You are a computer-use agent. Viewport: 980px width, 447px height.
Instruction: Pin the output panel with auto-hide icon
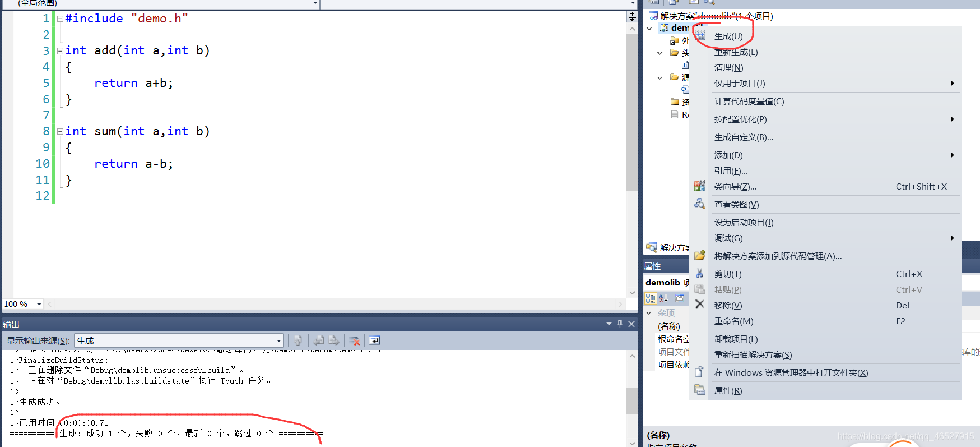coord(620,324)
